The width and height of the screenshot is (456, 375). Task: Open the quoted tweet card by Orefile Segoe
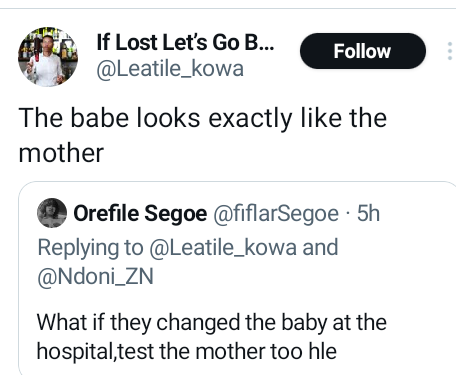click(237, 278)
